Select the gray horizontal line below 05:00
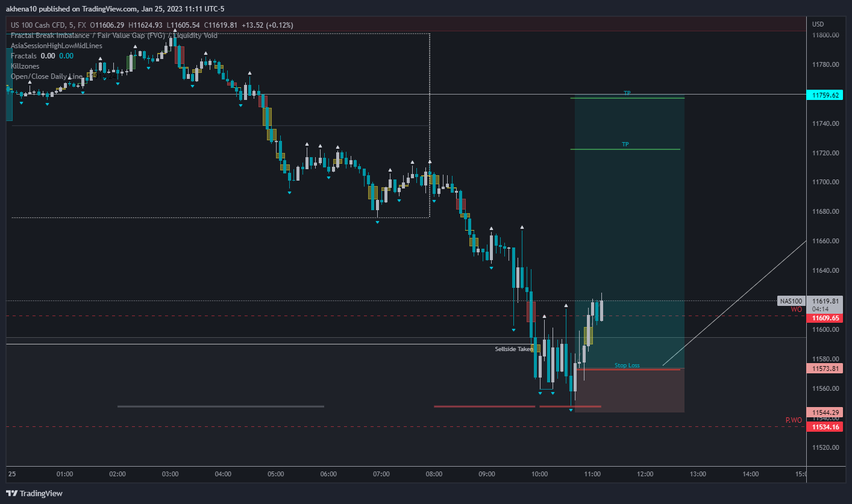 pyautogui.click(x=221, y=406)
